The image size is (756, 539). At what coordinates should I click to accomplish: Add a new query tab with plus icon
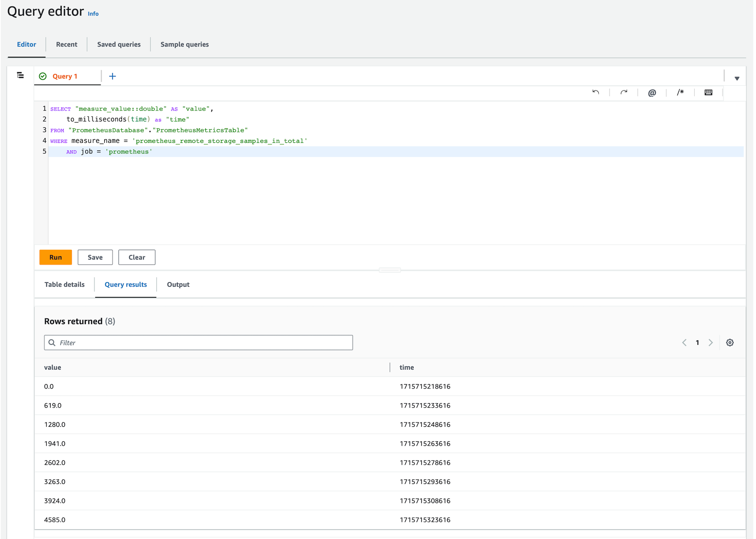tap(112, 76)
